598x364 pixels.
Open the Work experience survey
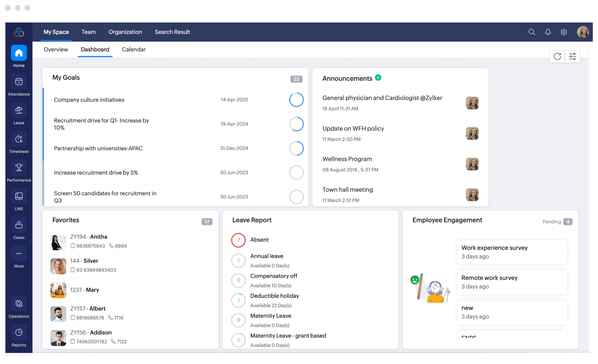click(x=494, y=248)
